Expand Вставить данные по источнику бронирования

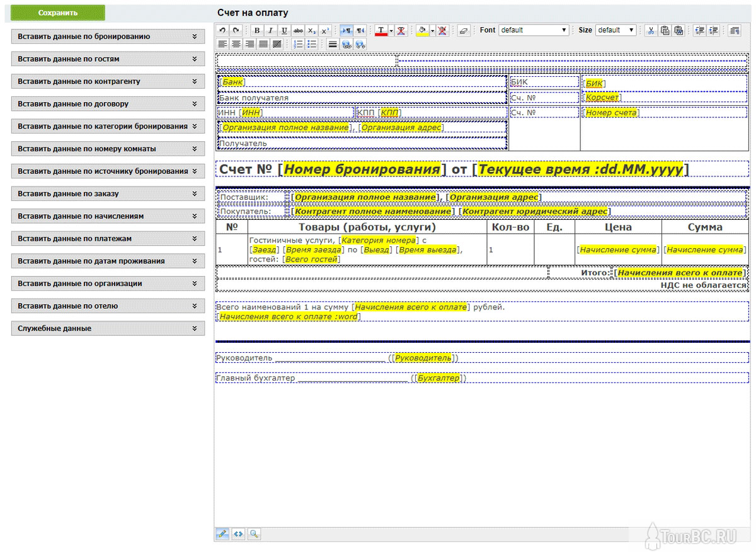(x=108, y=171)
